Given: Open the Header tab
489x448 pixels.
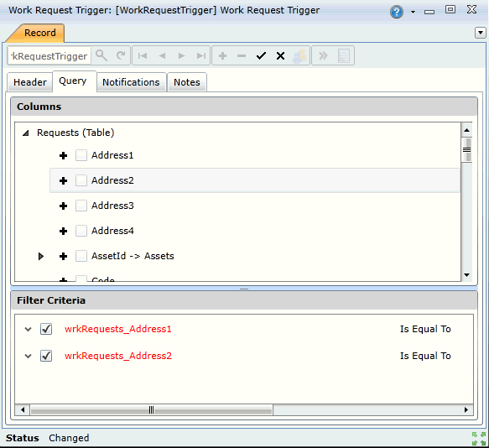Looking at the screenshot, I should (x=30, y=82).
